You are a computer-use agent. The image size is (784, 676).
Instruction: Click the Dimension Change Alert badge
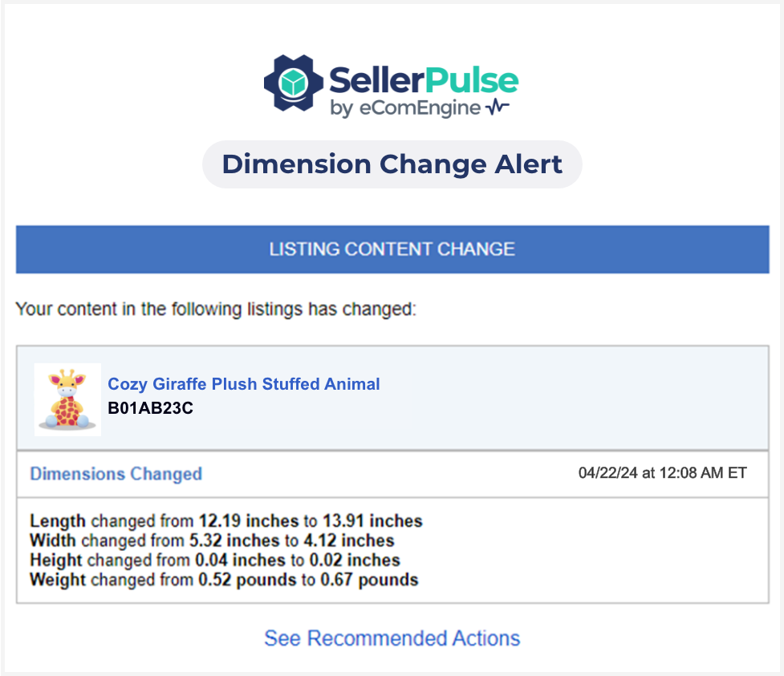[392, 164]
